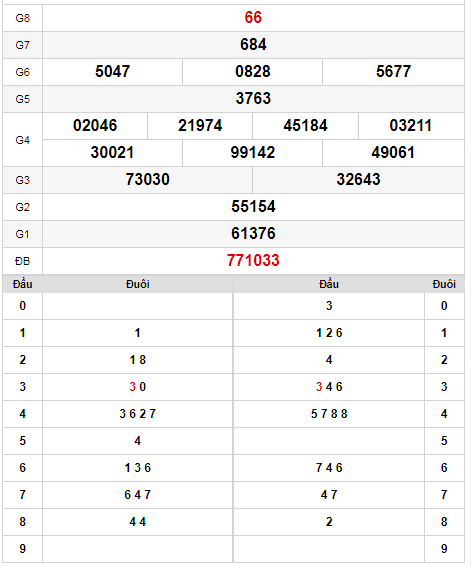Click G6 result 5047
The width and height of the screenshot is (471, 567).
pos(112,71)
